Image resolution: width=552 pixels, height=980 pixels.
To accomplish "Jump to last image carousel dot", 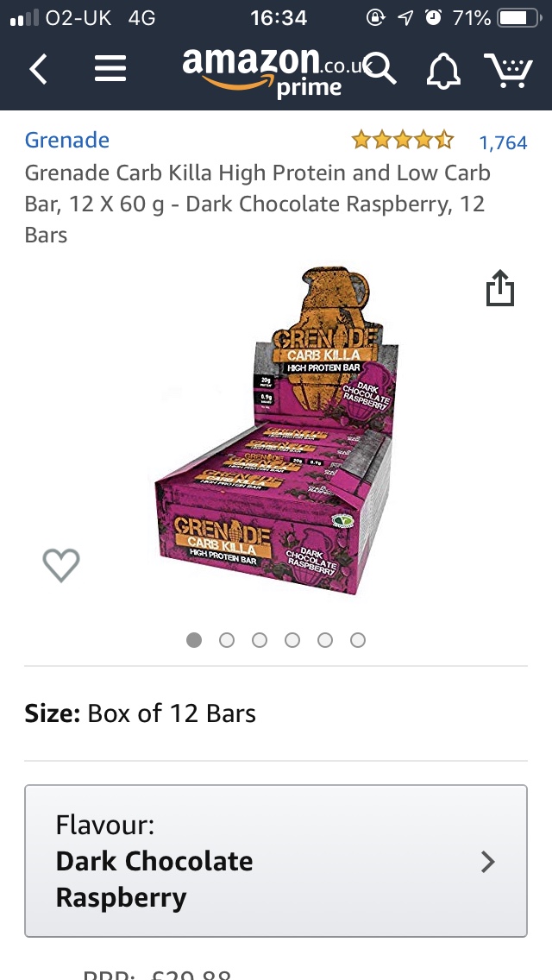I will click(358, 640).
